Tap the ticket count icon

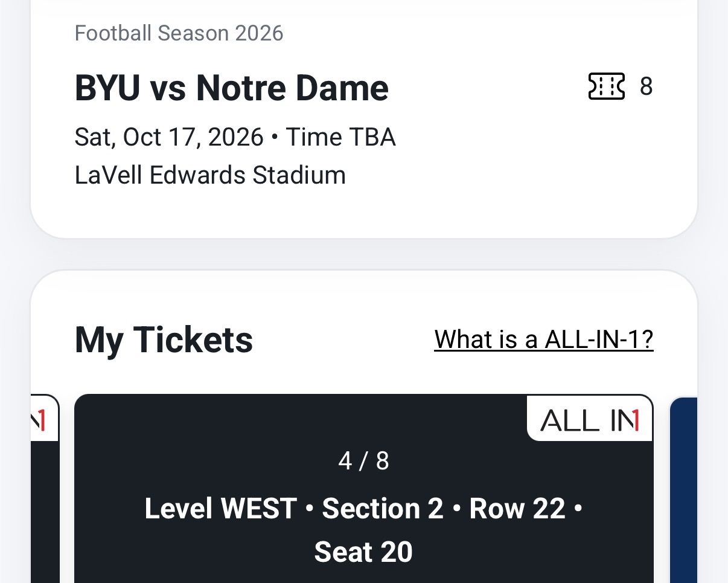click(x=606, y=86)
